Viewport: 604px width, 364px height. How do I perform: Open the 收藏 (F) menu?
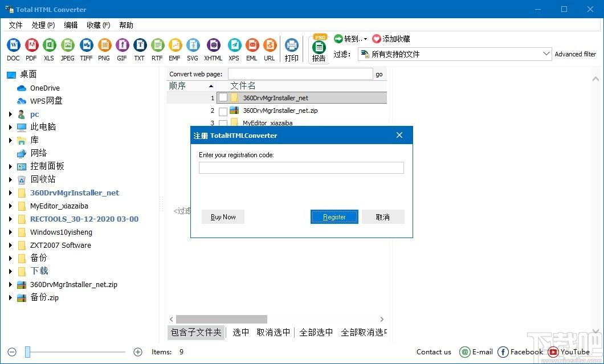coord(99,25)
